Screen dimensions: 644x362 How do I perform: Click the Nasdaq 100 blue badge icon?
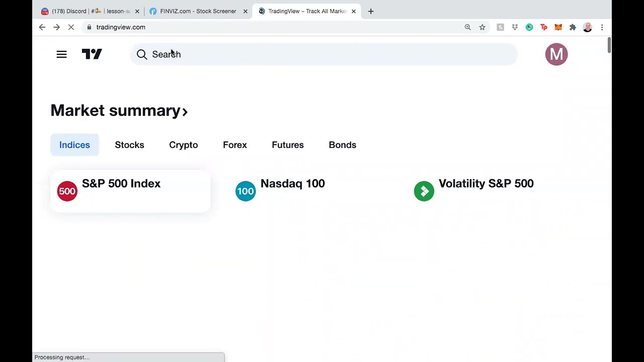[246, 191]
